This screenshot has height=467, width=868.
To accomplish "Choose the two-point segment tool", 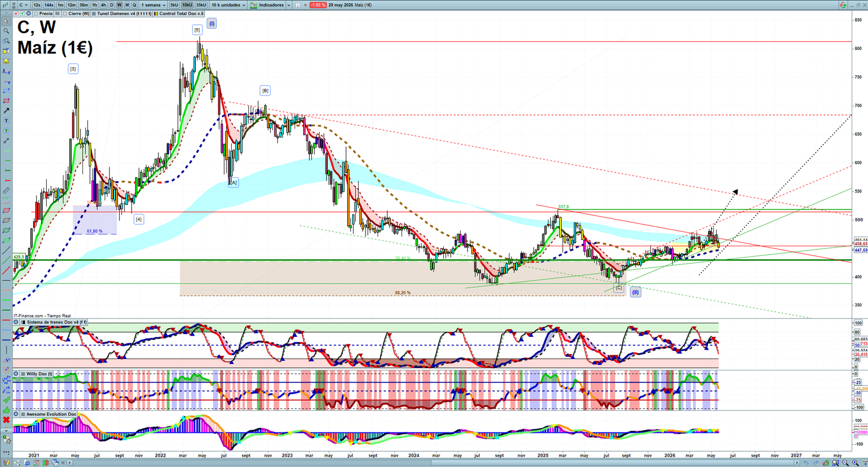I will [6, 140].
